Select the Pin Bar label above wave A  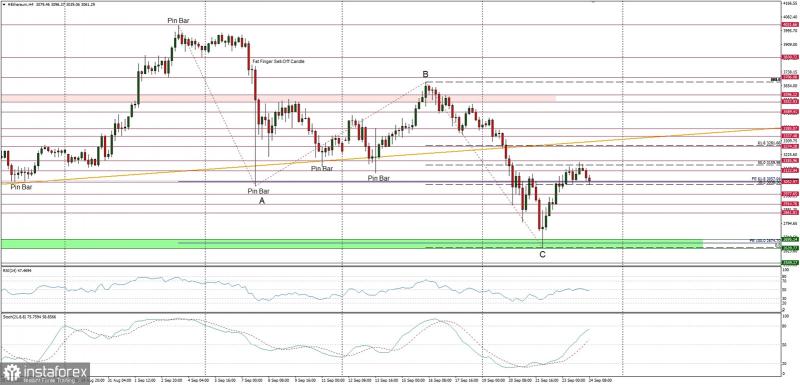point(258,191)
